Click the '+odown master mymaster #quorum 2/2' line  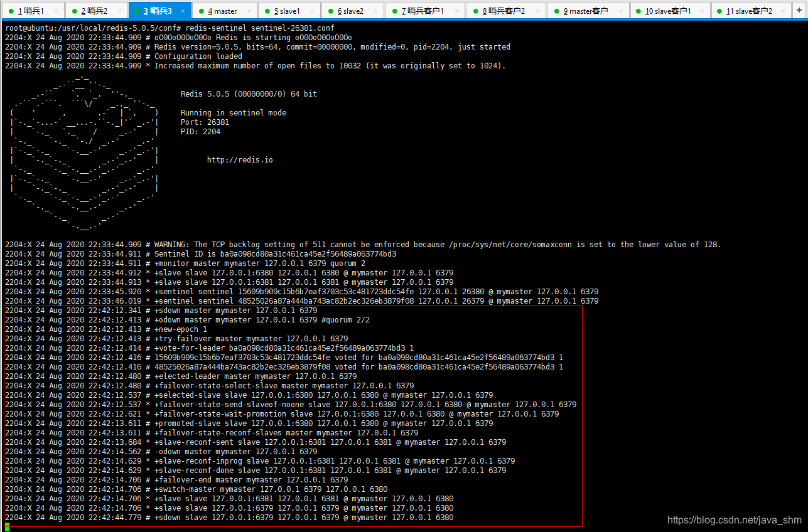(x=187, y=320)
